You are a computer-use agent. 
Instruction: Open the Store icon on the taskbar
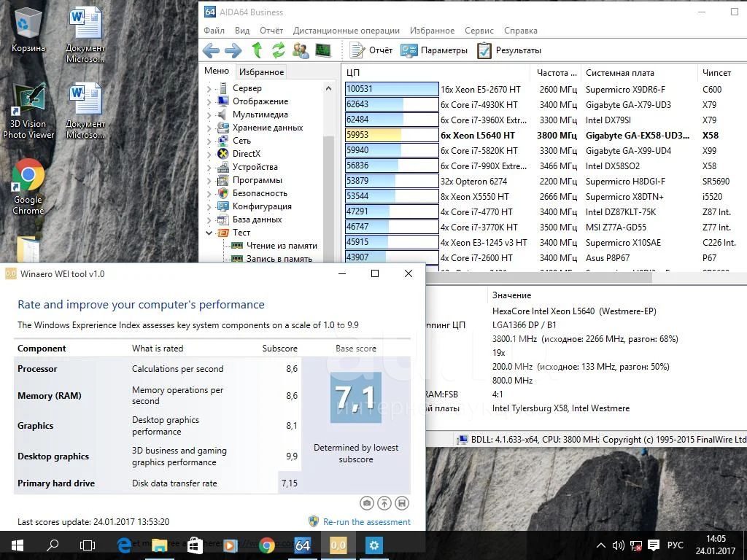coord(195,545)
